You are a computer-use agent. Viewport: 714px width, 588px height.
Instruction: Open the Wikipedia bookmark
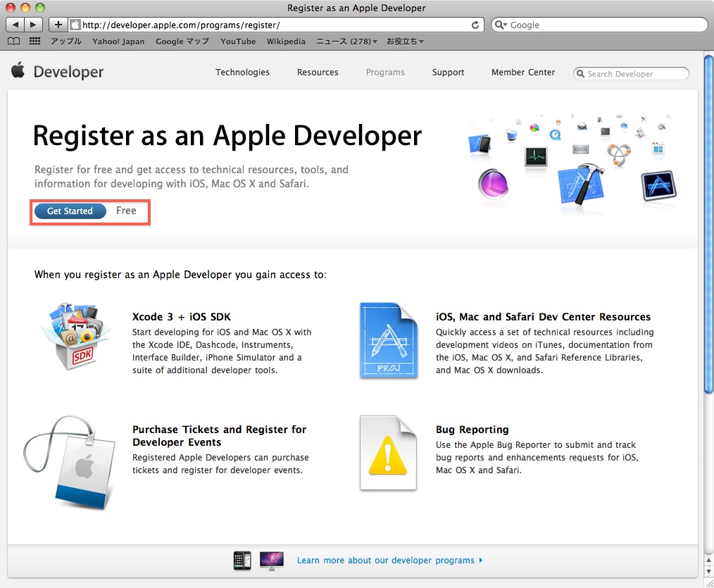286,42
